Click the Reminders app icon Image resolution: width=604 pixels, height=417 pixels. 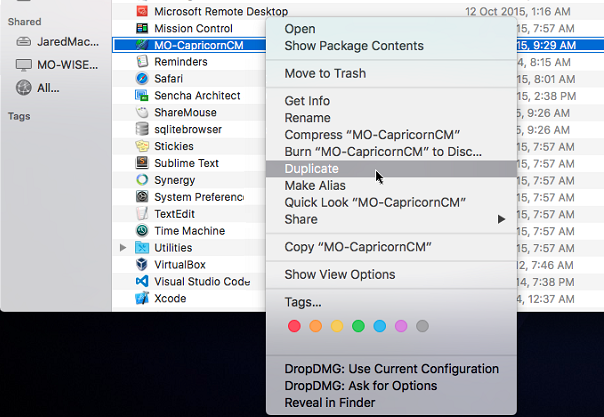(x=142, y=62)
